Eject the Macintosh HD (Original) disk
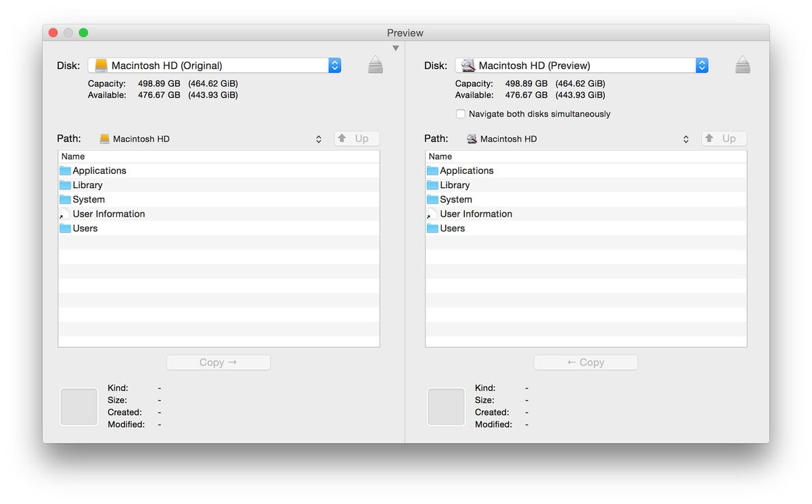The height and width of the screenshot is (504, 812). pos(375,64)
